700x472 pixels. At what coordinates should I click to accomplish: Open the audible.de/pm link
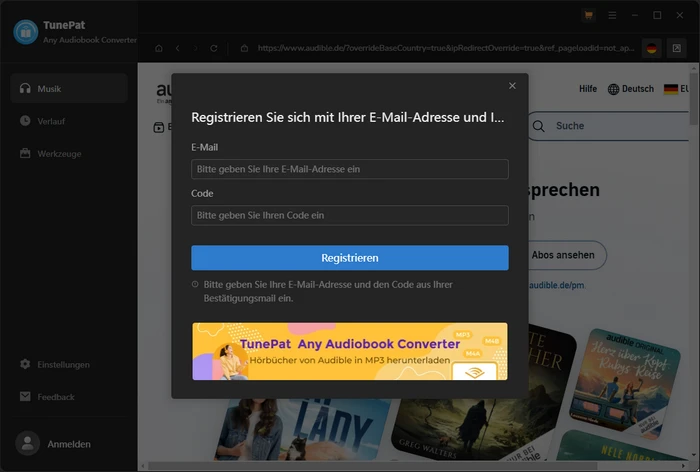(x=557, y=285)
